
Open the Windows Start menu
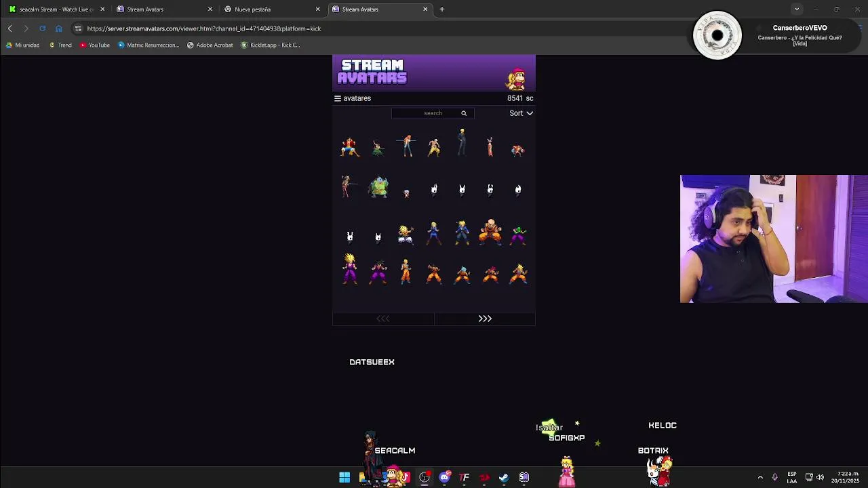[344, 477]
